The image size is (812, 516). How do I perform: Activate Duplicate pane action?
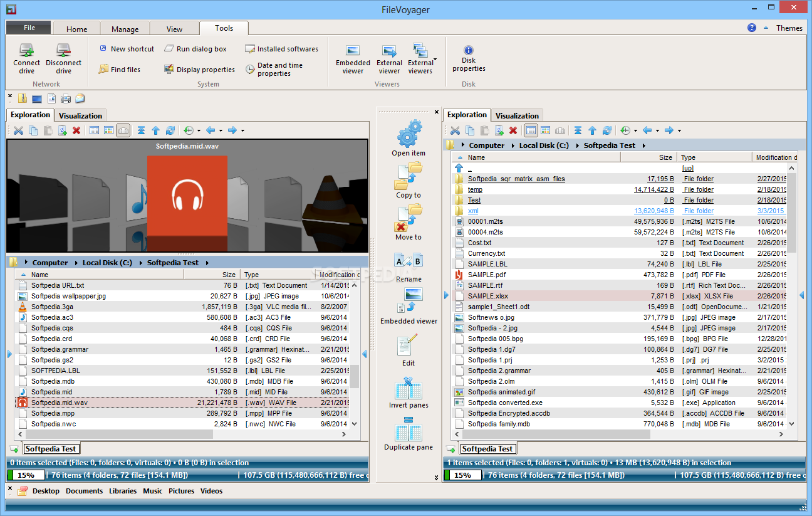click(408, 435)
